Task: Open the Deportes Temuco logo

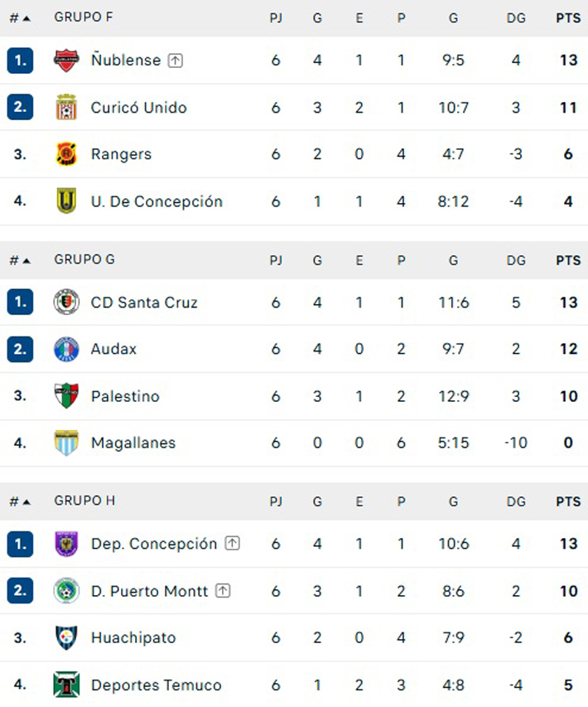Action: point(66,685)
